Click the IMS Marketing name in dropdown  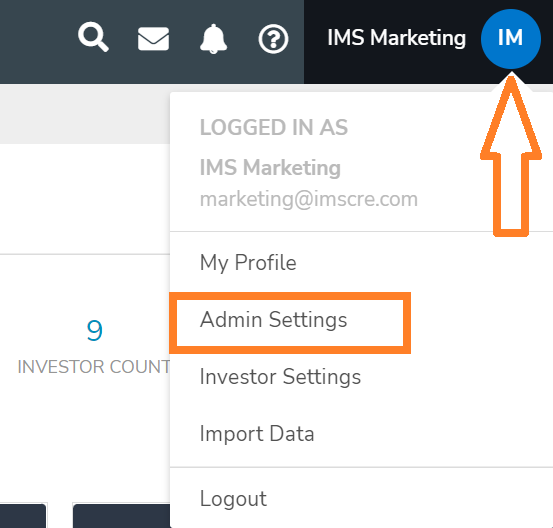click(x=270, y=167)
